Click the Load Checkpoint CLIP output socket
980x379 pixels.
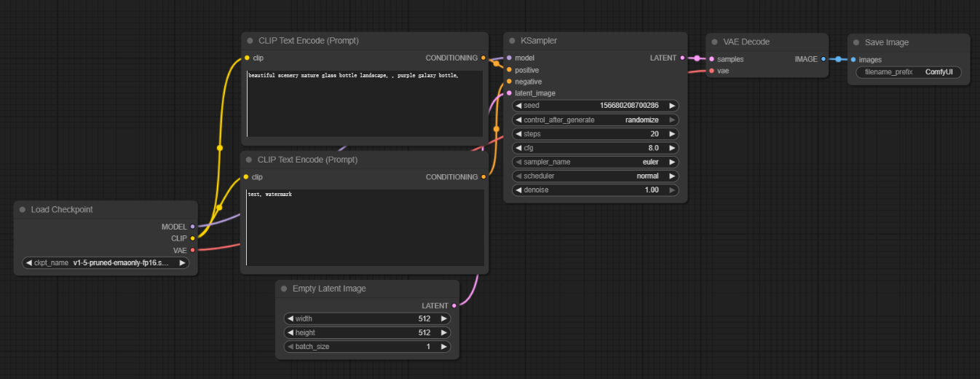click(x=192, y=238)
